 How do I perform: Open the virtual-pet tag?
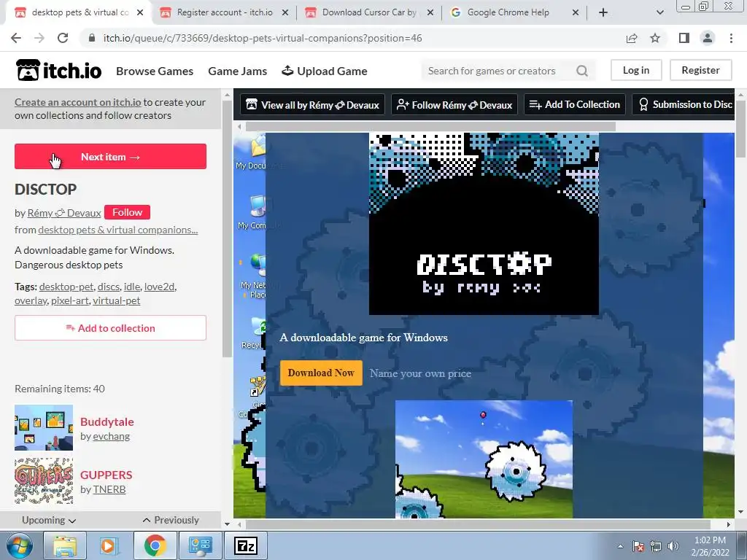point(116,300)
